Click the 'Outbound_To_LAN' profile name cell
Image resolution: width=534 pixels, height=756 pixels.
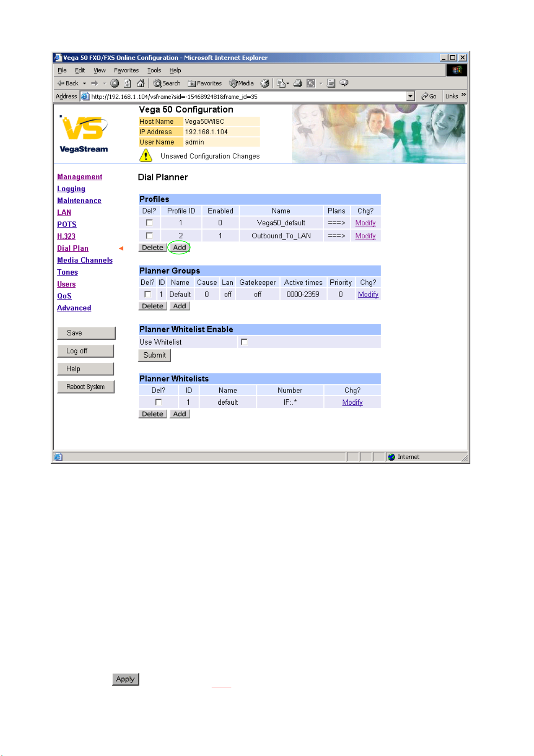tap(281, 236)
